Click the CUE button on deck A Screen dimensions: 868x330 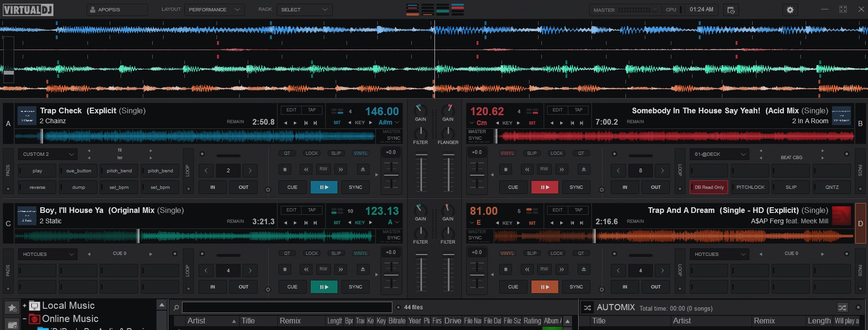[292, 187]
